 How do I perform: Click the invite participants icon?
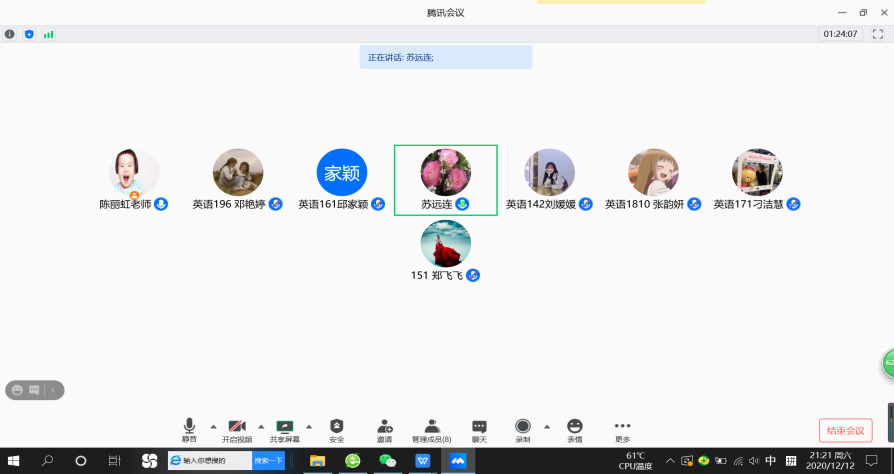tap(384, 428)
